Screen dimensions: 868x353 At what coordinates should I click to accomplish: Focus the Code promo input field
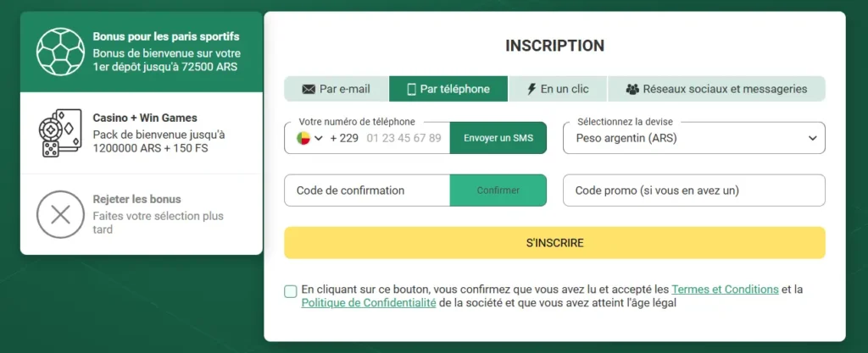click(694, 190)
